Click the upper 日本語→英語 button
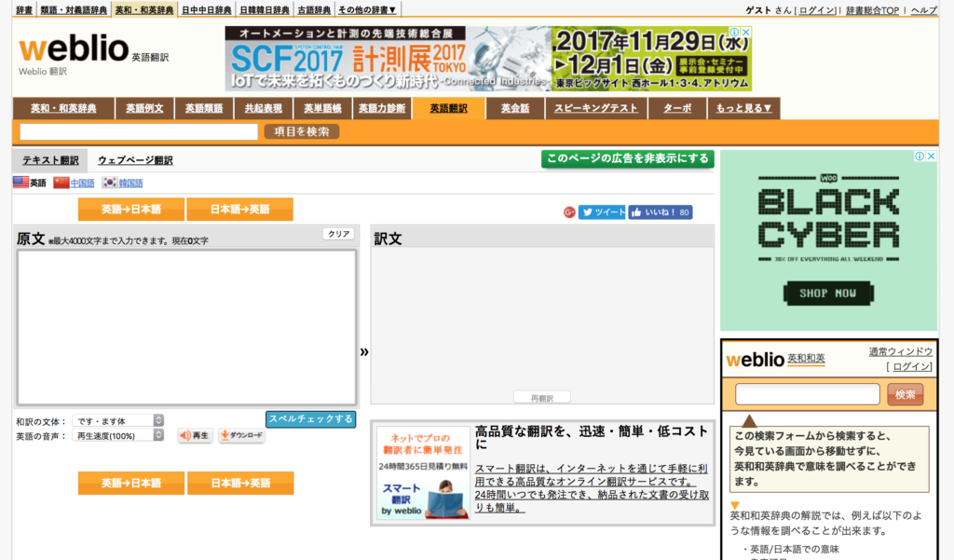The image size is (954, 560). click(239, 209)
